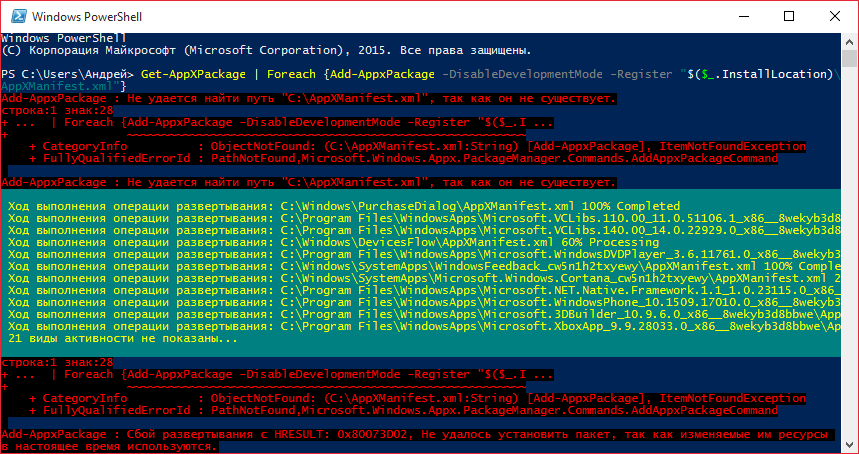
Task: Click the Microsoft.Windows.Cortana progress line
Action: (425, 279)
